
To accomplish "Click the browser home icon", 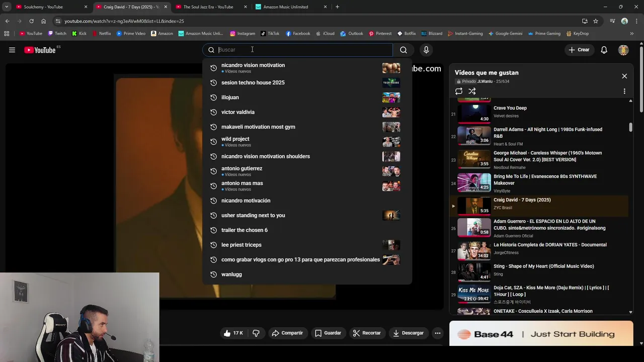I will 43,21.
